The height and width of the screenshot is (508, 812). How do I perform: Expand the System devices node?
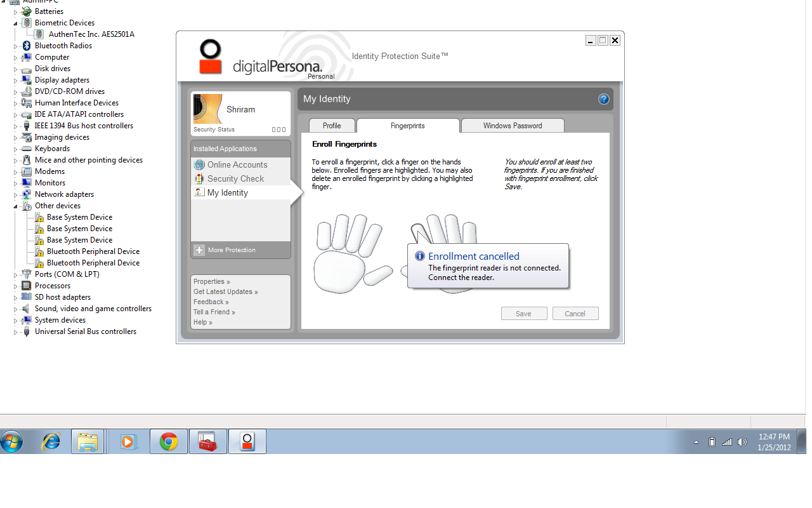pos(16,320)
